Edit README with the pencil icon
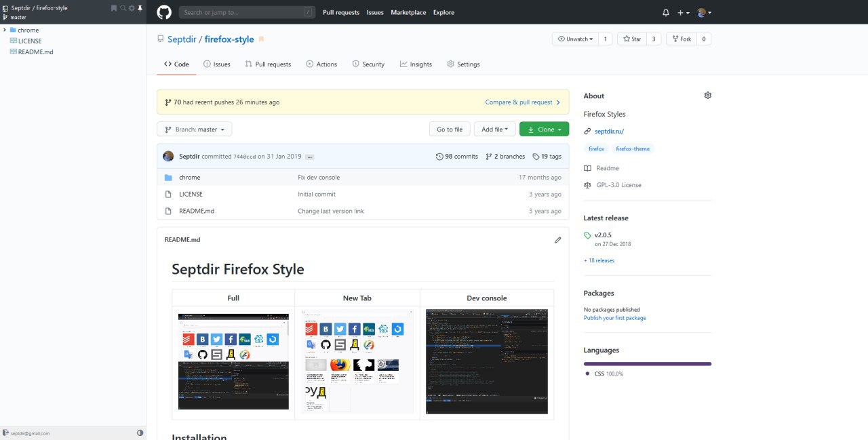 (x=557, y=239)
